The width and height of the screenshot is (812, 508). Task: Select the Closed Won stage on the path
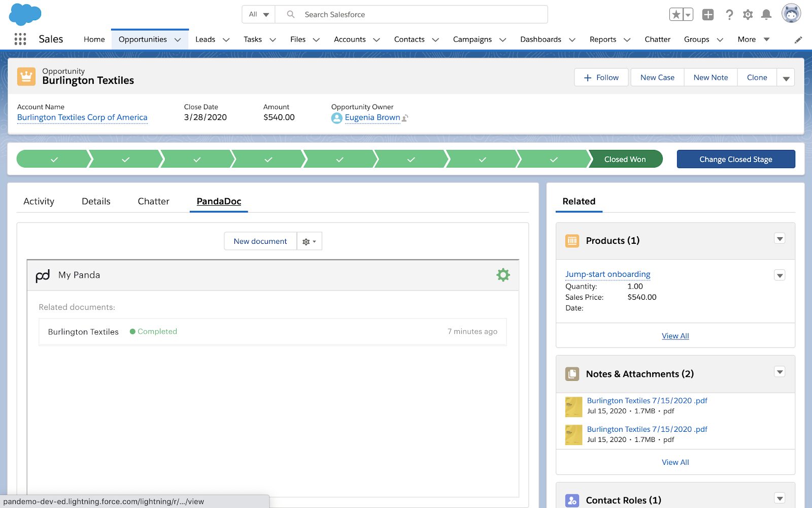tap(625, 158)
